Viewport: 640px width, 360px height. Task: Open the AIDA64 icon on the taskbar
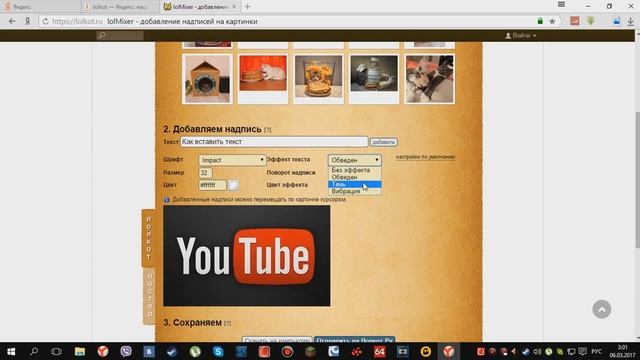380,351
